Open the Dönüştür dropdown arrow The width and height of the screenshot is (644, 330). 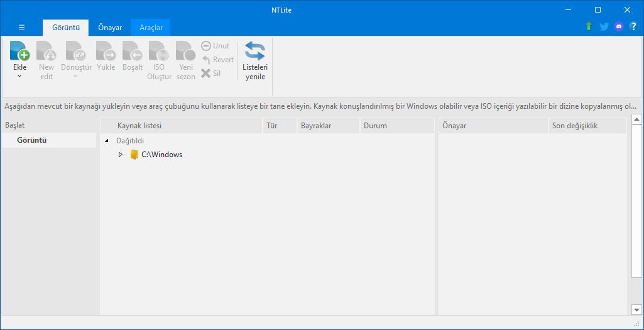coord(76,76)
